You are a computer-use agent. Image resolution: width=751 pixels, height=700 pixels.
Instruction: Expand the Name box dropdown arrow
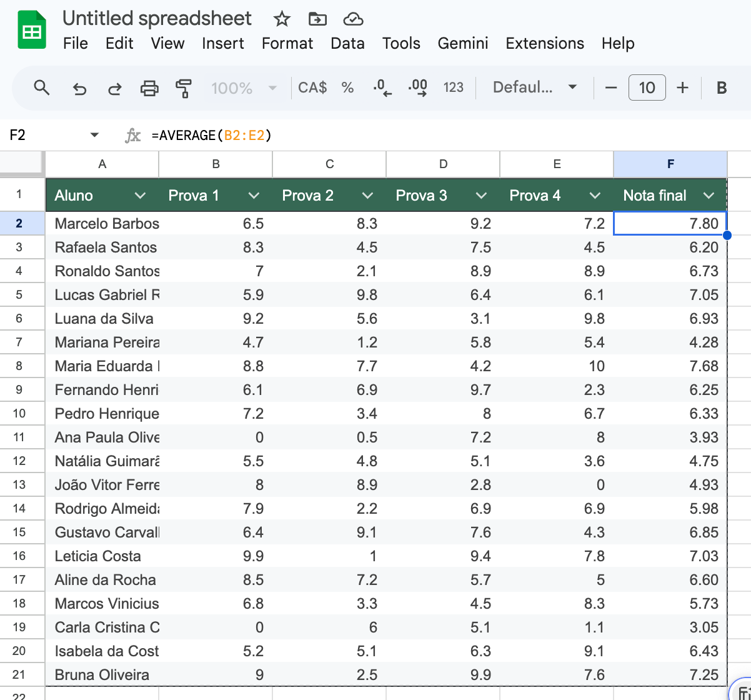click(x=94, y=135)
